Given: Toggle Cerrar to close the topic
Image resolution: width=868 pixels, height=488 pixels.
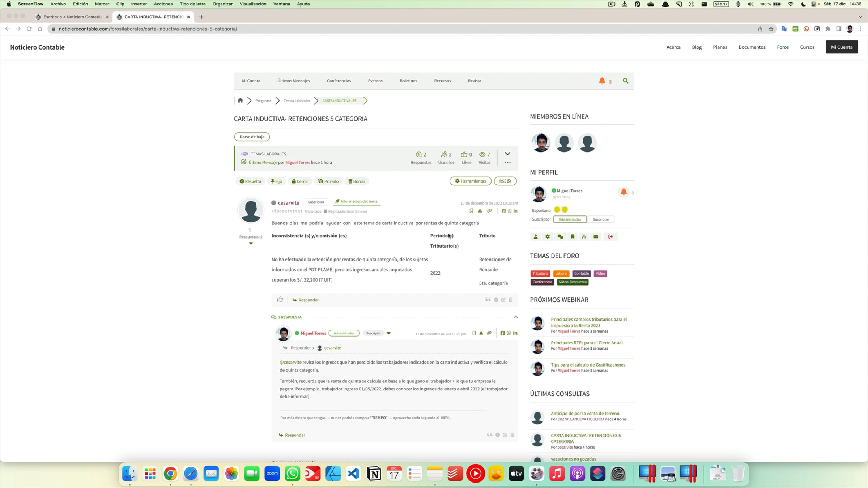Looking at the screenshot, I should [300, 181].
